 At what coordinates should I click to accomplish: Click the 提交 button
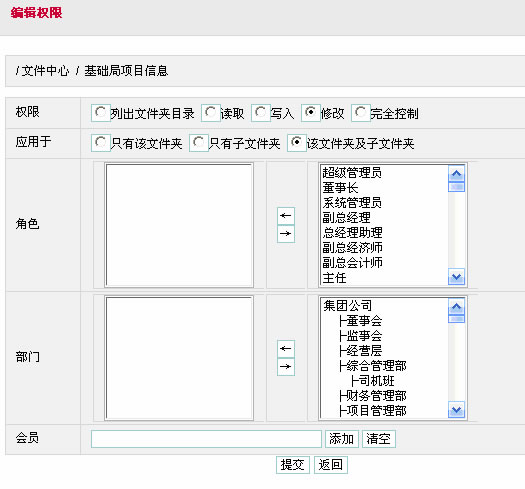[x=293, y=465]
